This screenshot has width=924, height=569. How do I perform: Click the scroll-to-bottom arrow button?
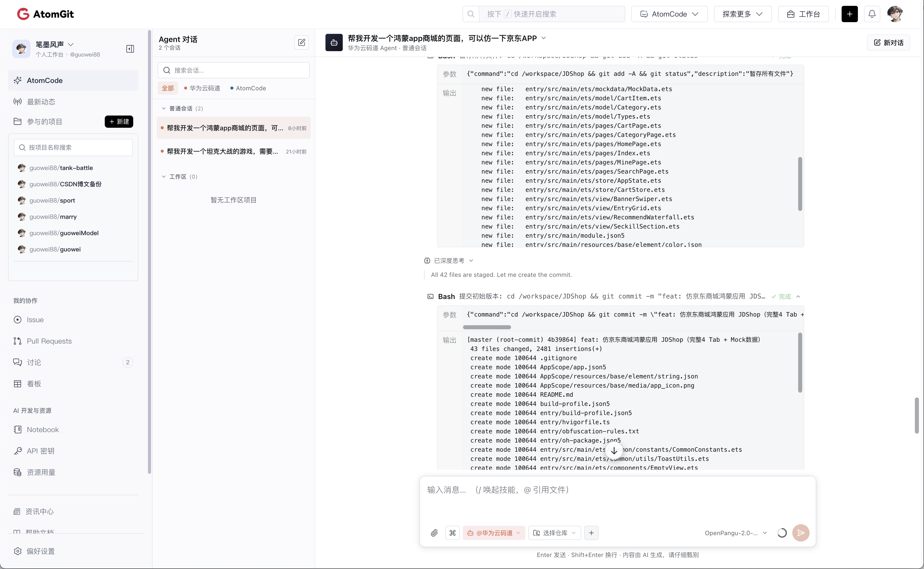(x=614, y=450)
